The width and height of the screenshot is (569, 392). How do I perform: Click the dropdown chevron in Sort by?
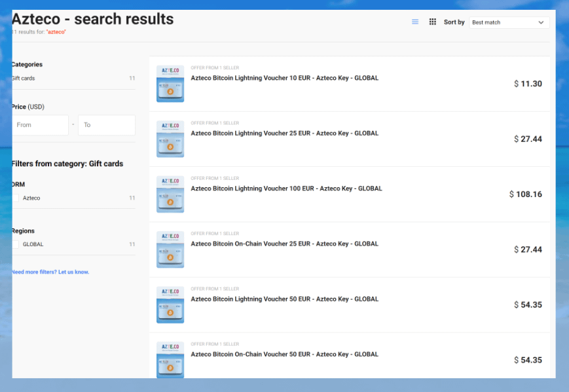(x=541, y=22)
